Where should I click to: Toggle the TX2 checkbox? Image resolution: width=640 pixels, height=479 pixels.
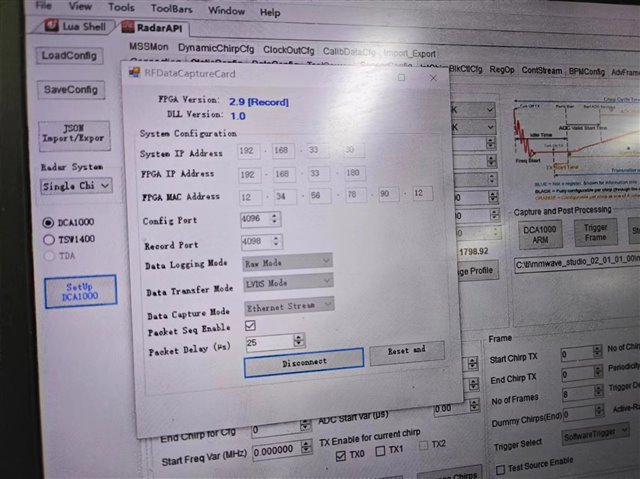tap(423, 445)
